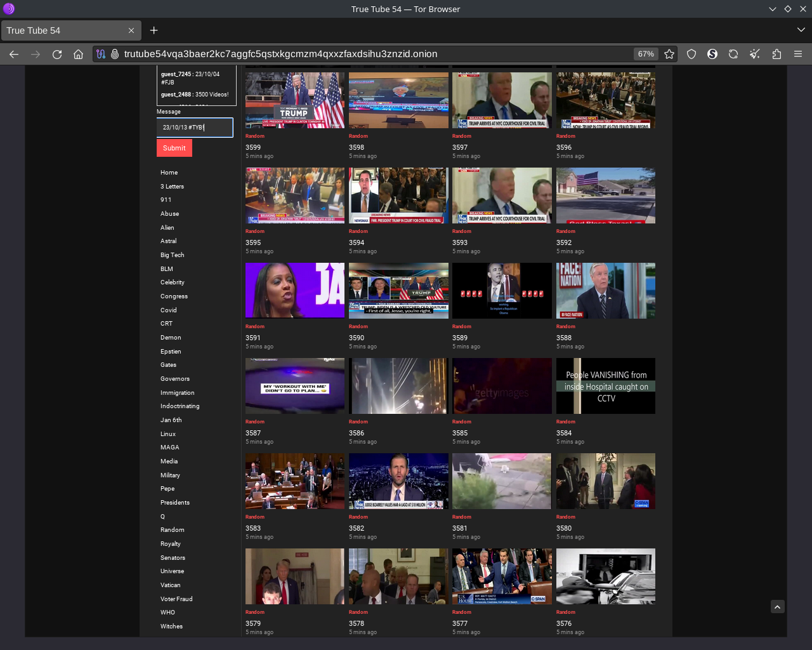Viewport: 812px width, 650px height.
Task: Open the Jan 6th category
Action: (x=171, y=420)
